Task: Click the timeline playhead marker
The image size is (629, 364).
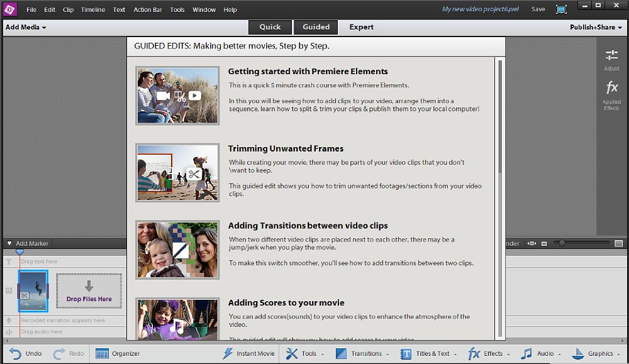Action: click(x=19, y=251)
